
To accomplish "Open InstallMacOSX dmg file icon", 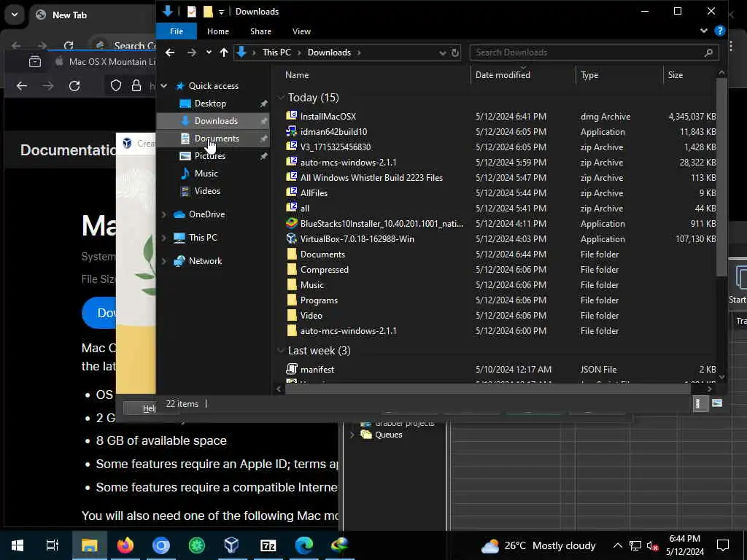I will coord(291,116).
